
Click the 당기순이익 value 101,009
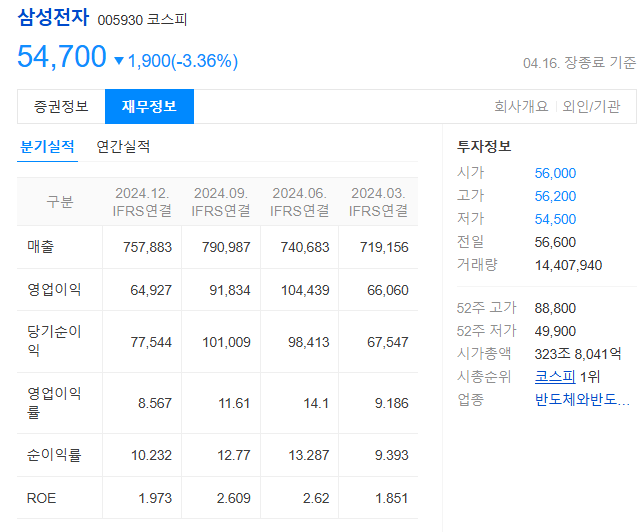226,342
